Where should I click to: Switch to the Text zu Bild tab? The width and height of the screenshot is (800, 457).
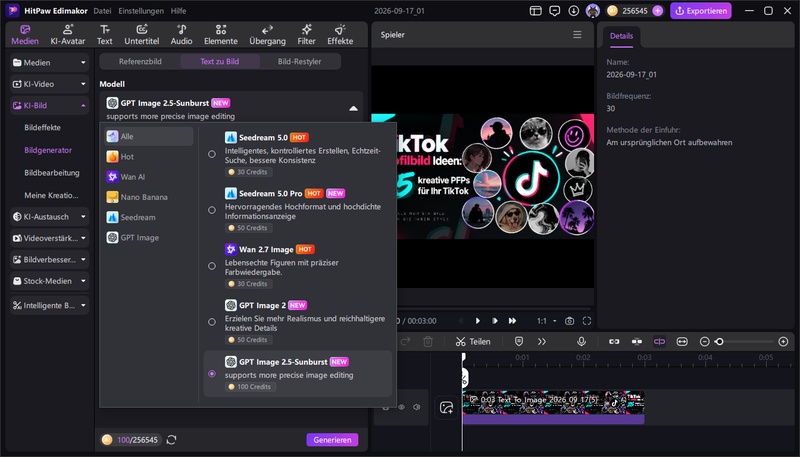(x=220, y=61)
